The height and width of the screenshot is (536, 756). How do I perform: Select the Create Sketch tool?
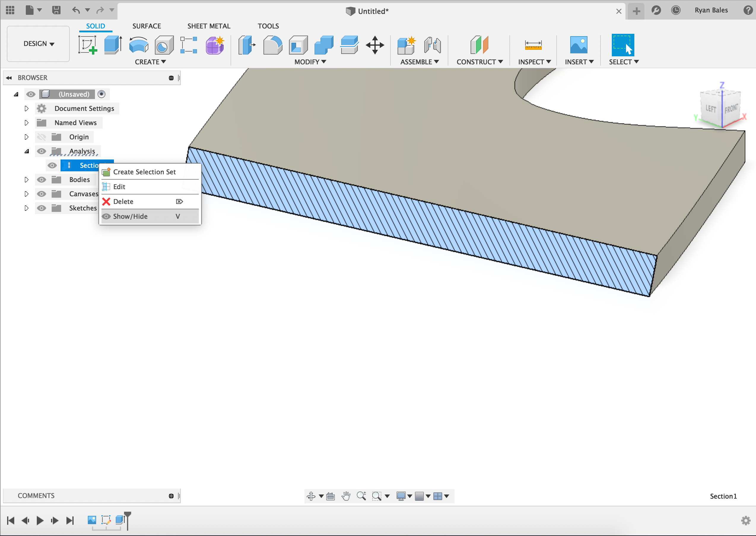tap(88, 45)
